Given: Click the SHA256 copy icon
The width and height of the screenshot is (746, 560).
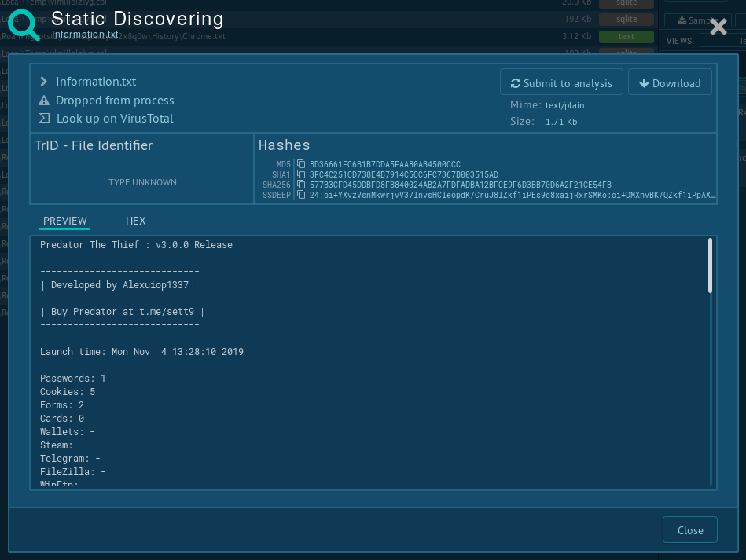Looking at the screenshot, I should tap(301, 185).
